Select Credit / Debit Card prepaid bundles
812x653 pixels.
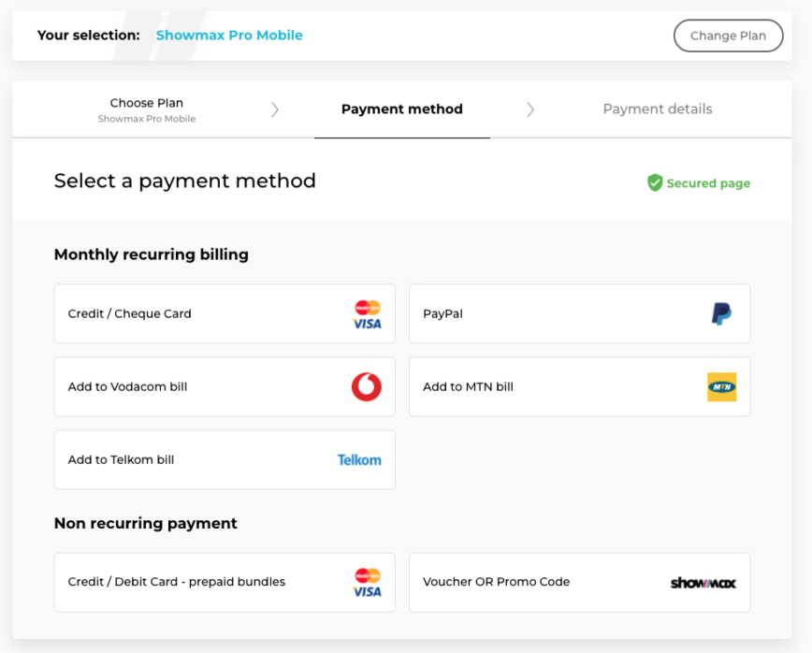[225, 583]
